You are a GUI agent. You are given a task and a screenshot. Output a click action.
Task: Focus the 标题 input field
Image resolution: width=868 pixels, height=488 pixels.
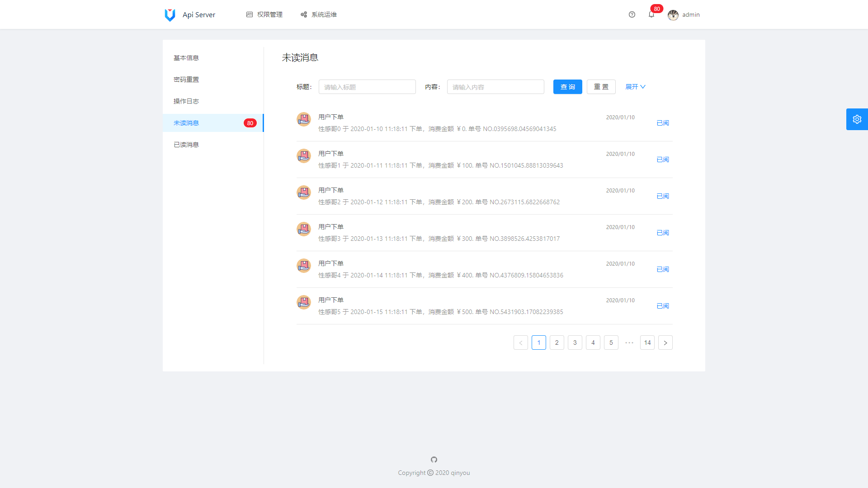(367, 87)
